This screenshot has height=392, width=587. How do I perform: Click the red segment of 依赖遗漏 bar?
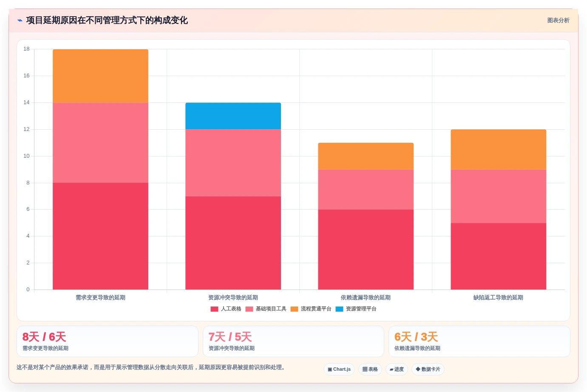(366, 250)
